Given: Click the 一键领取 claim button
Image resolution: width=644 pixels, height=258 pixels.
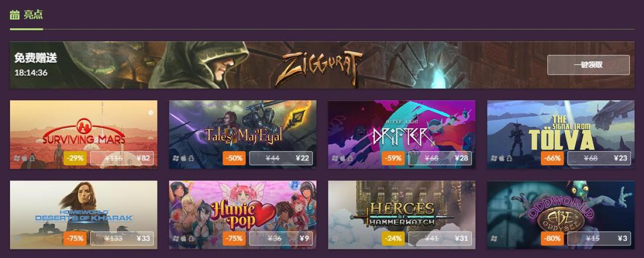Looking at the screenshot, I should [588, 65].
